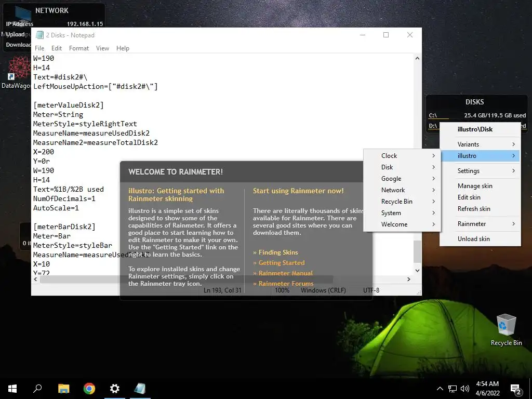Open the Windows Start menu
The height and width of the screenshot is (399, 532).
pyautogui.click(x=12, y=389)
